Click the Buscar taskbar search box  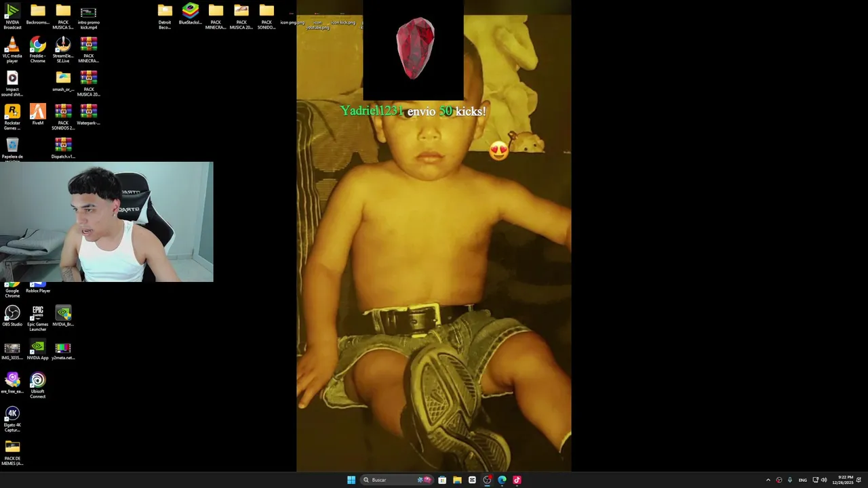[396, 480]
